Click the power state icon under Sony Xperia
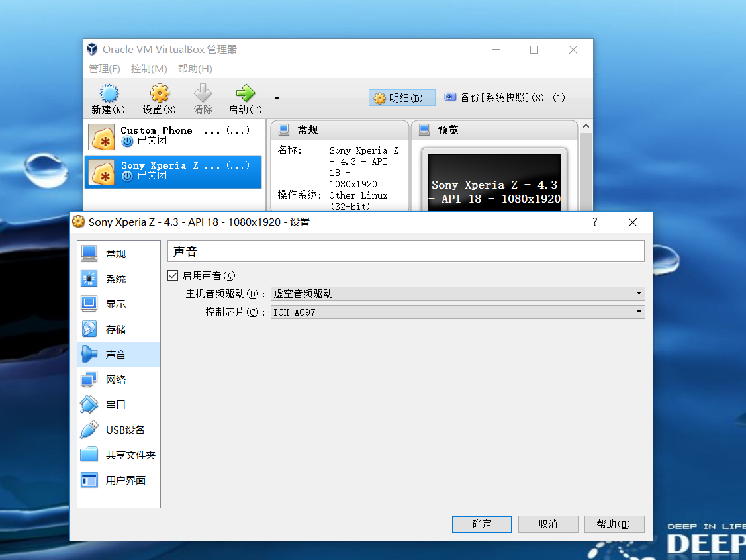Screen dimensions: 746x560 127,176
